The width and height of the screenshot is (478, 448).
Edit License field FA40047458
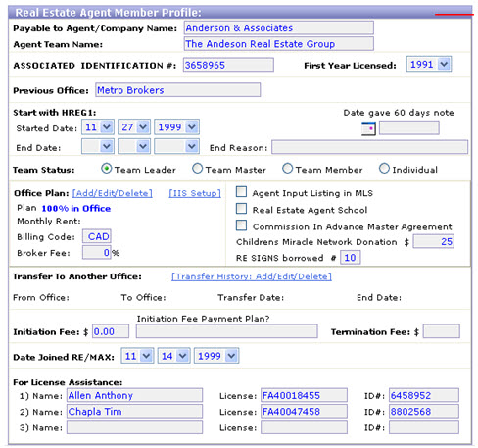[305, 412]
